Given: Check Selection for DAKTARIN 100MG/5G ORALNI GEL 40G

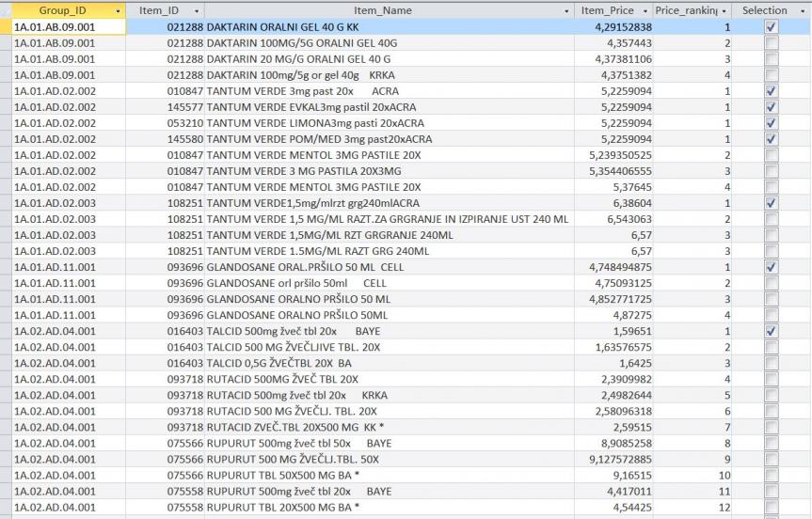Looking at the screenshot, I should click(772, 43).
